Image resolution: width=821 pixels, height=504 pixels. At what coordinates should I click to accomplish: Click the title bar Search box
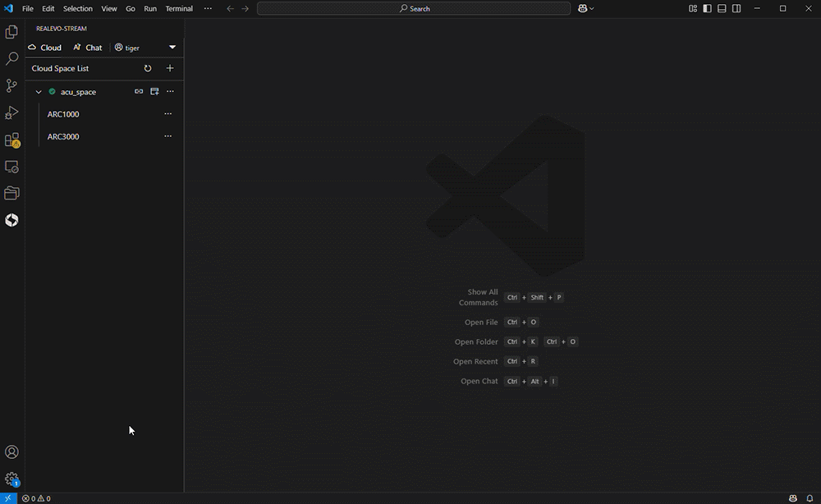click(414, 8)
